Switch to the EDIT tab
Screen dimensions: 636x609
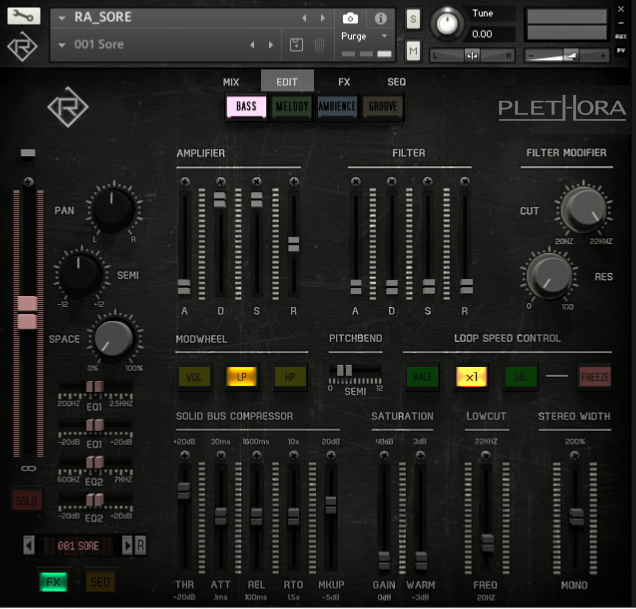click(x=287, y=82)
